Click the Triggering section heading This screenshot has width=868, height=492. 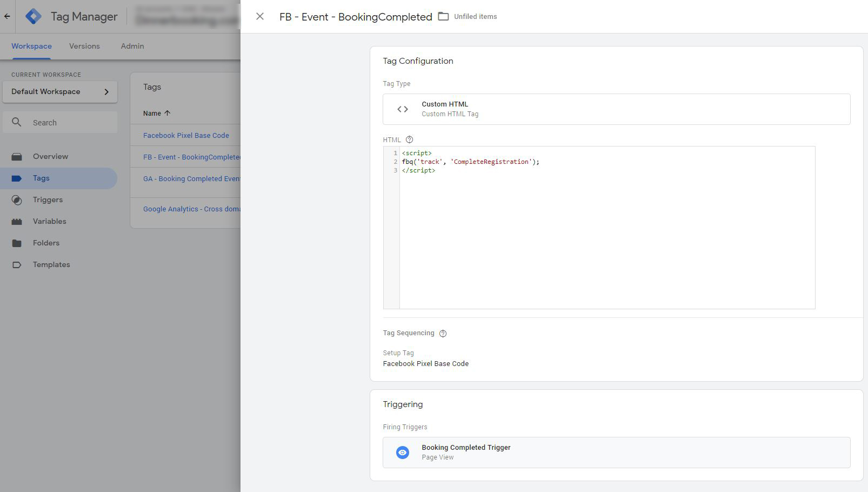coord(403,404)
